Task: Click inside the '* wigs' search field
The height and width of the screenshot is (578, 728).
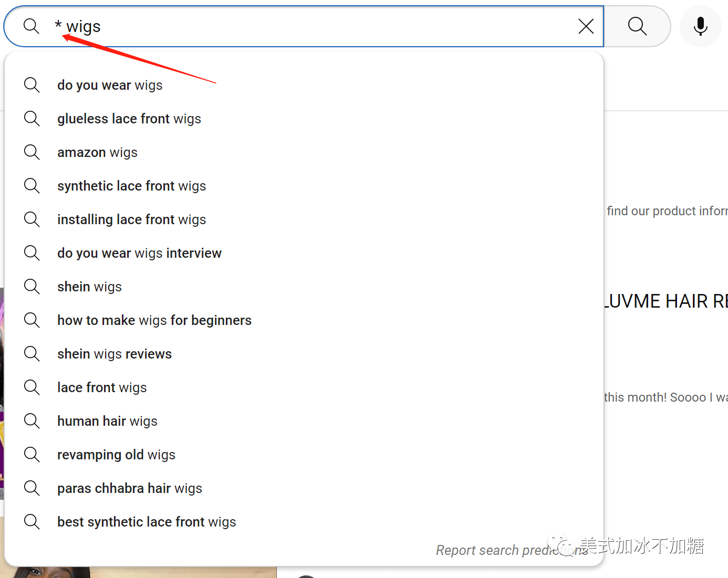Action: coord(315,26)
